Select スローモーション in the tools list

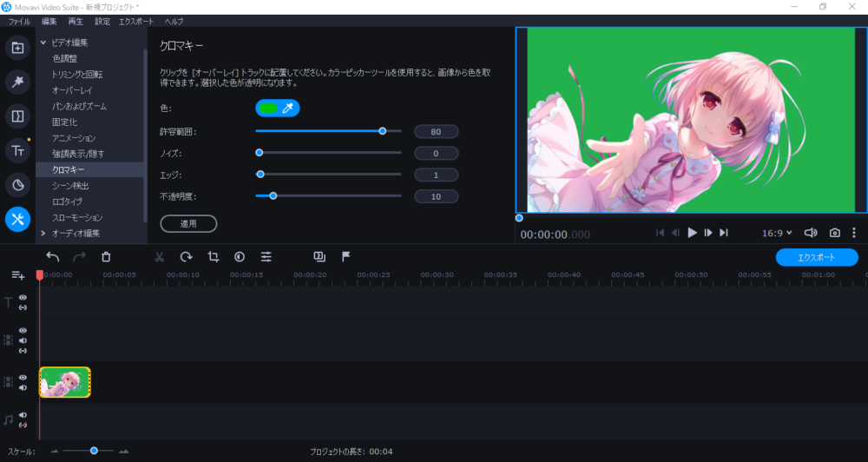pyautogui.click(x=77, y=218)
